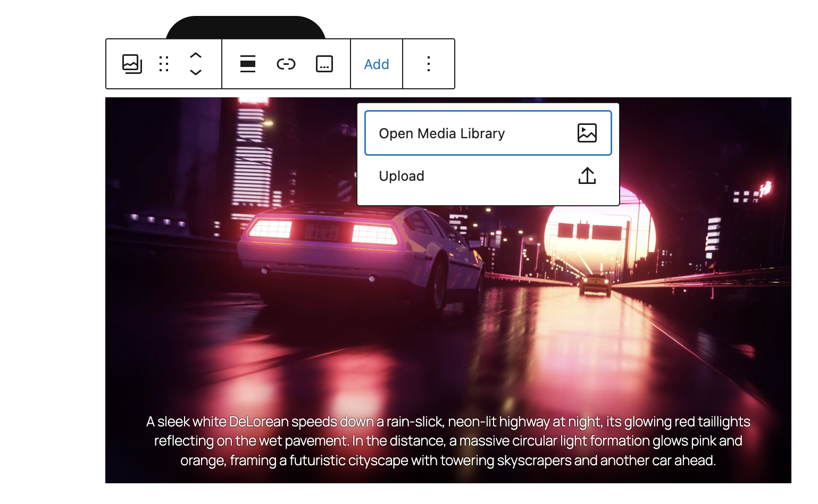This screenshot has width=818, height=504.
Task: Open the alignment options icon
Action: 248,64
